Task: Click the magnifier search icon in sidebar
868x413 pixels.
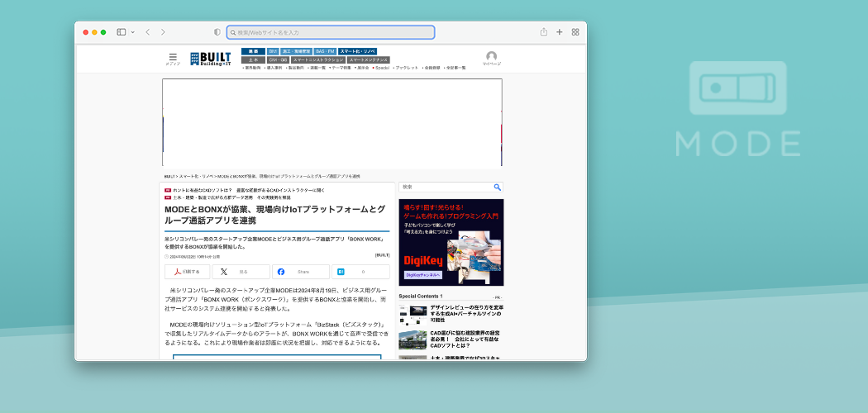Action: tap(497, 188)
